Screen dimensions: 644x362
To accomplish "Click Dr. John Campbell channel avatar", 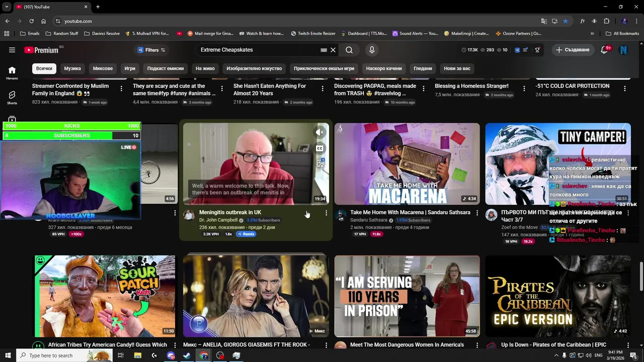I will [x=189, y=215].
